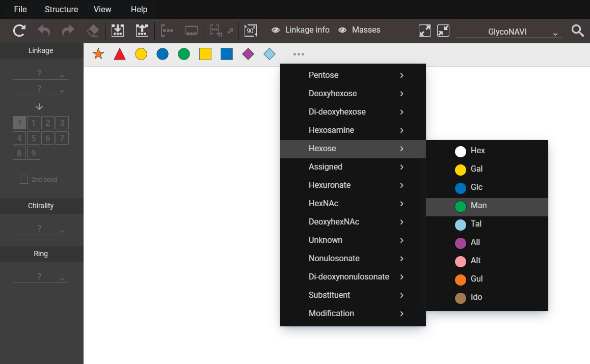Pick the purple diamond shape

coord(248,54)
